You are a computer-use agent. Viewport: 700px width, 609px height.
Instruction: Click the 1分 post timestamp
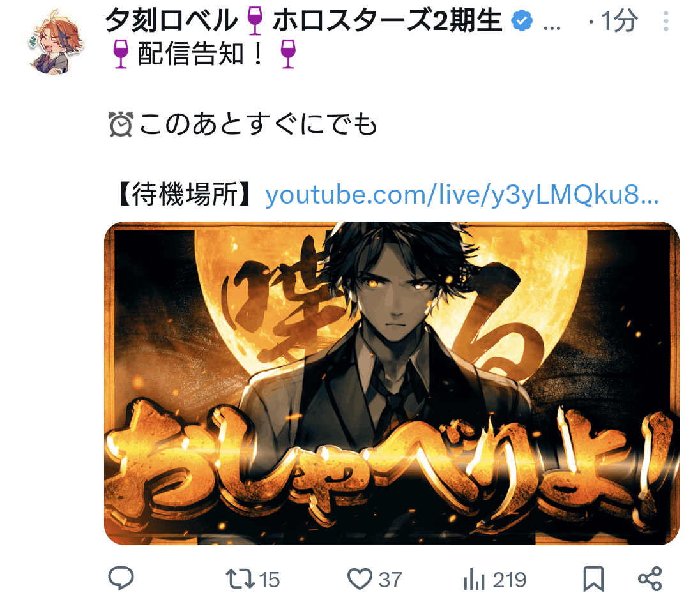tap(619, 21)
